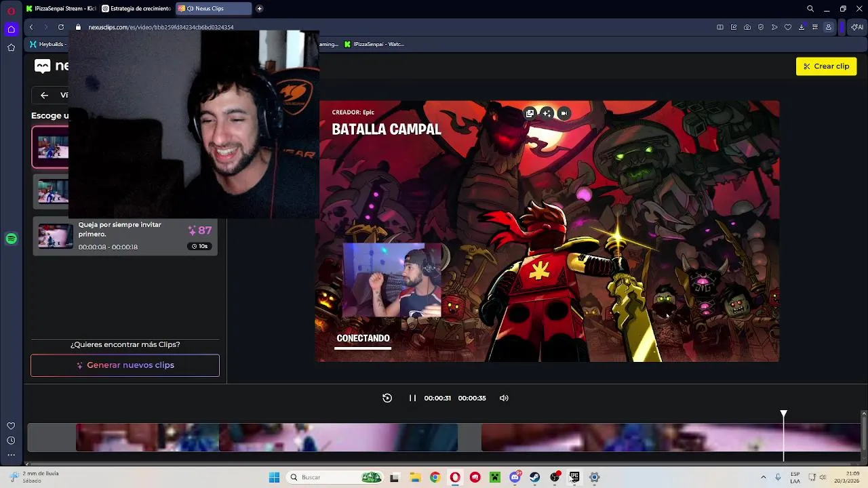Open the Heybuilds bookmark

pyautogui.click(x=47, y=44)
